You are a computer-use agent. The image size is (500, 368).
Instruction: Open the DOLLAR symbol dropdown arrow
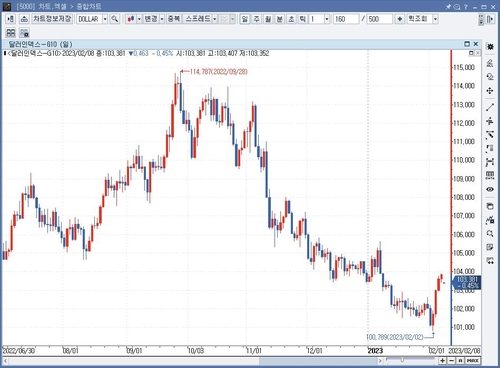pos(105,19)
